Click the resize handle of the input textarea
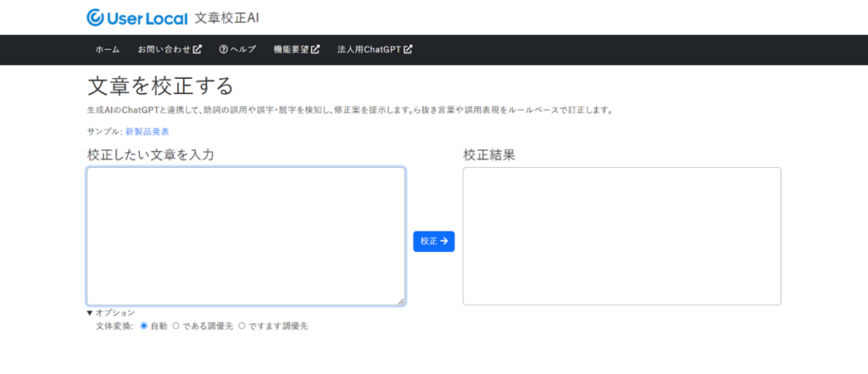This screenshot has height=374, width=868. [x=401, y=300]
